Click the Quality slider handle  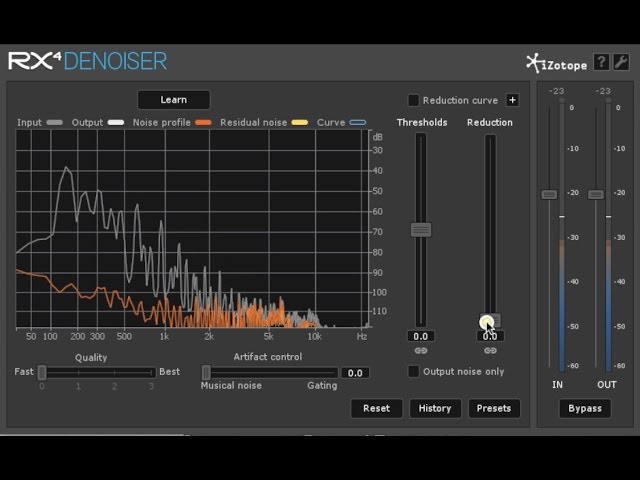coord(42,372)
